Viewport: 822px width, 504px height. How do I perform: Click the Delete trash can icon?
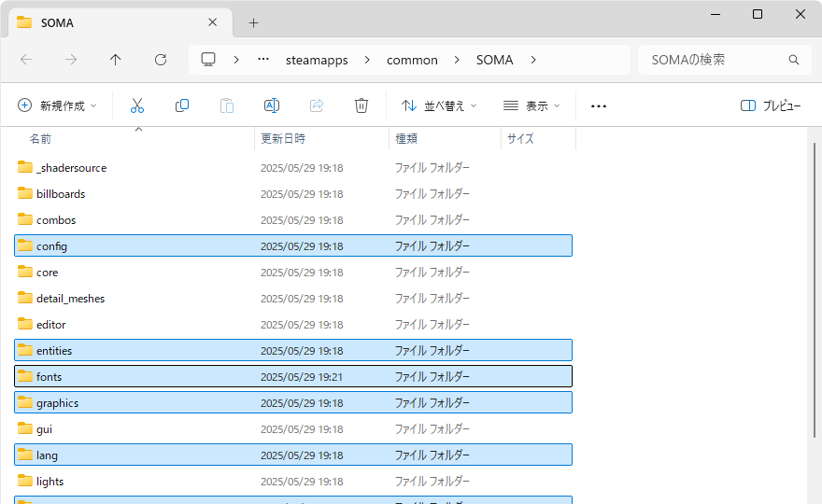point(361,105)
